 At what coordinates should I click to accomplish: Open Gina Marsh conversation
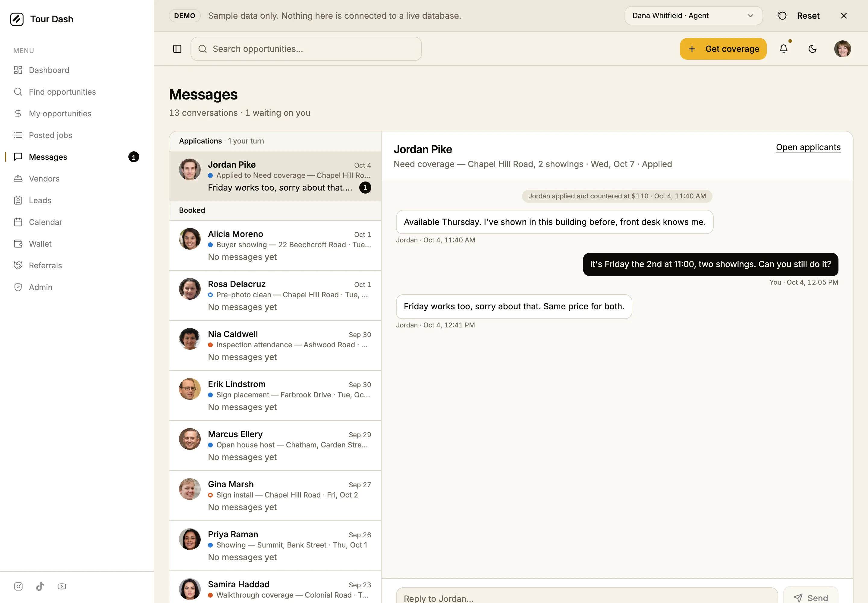[275, 496]
